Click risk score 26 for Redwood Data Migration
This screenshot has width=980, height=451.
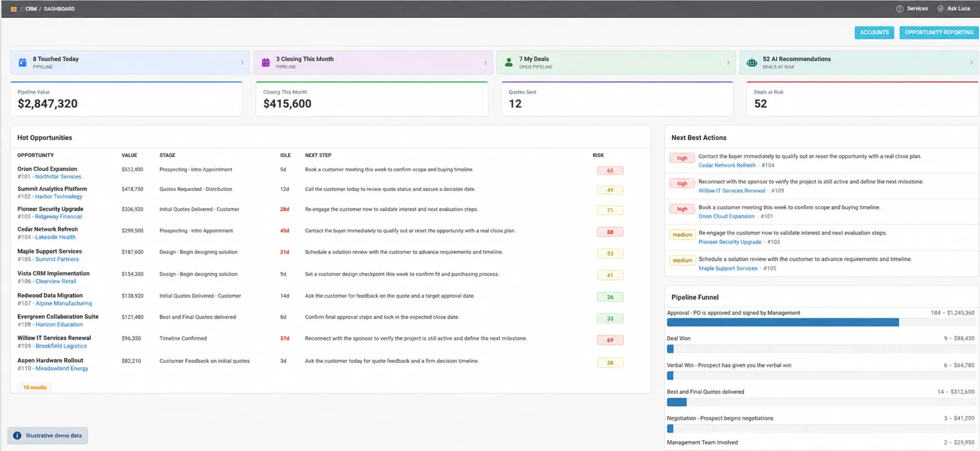pos(610,297)
